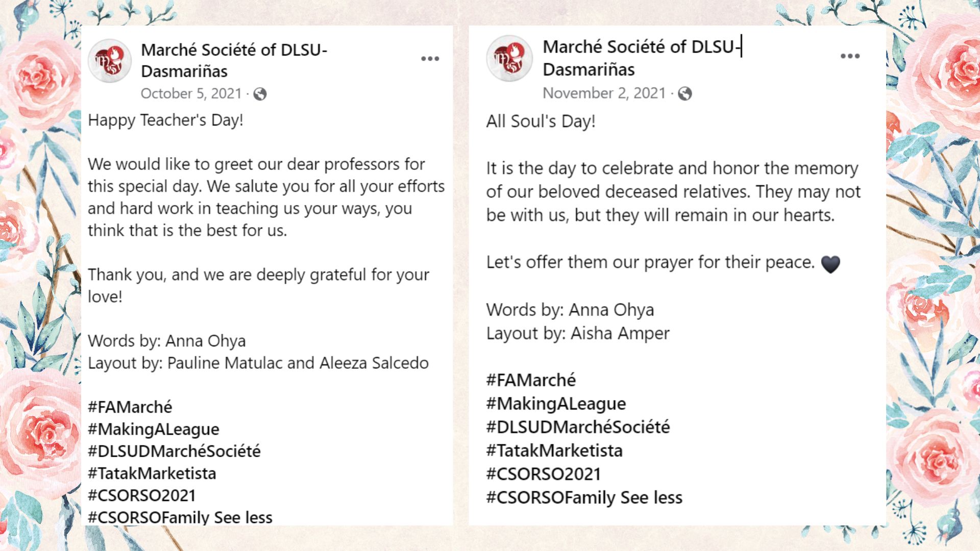The width and height of the screenshot is (980, 551).
Task: Click #FAMarché hashtag in the Teacher's Day post
Action: pos(130,407)
